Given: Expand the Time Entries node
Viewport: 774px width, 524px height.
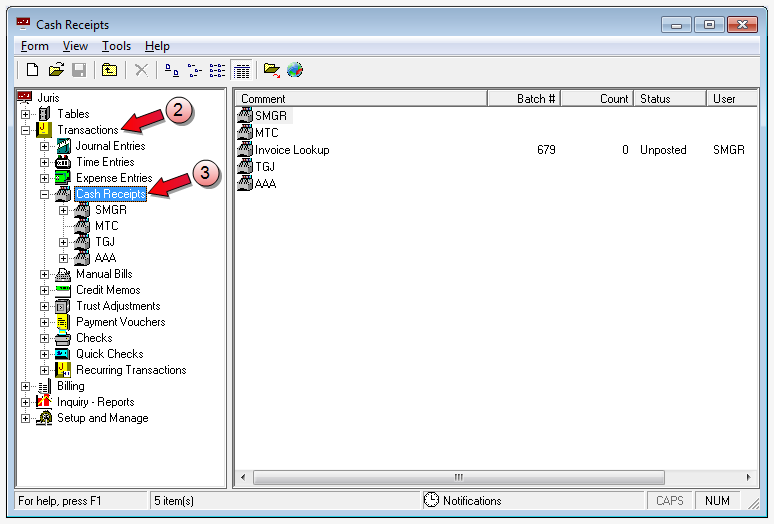Looking at the screenshot, I should [44, 162].
